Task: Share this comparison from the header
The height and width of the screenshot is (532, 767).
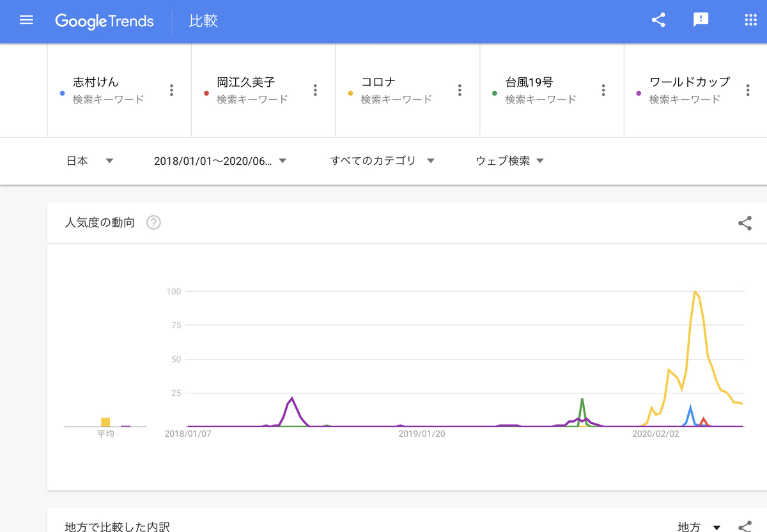Action: coord(658,20)
